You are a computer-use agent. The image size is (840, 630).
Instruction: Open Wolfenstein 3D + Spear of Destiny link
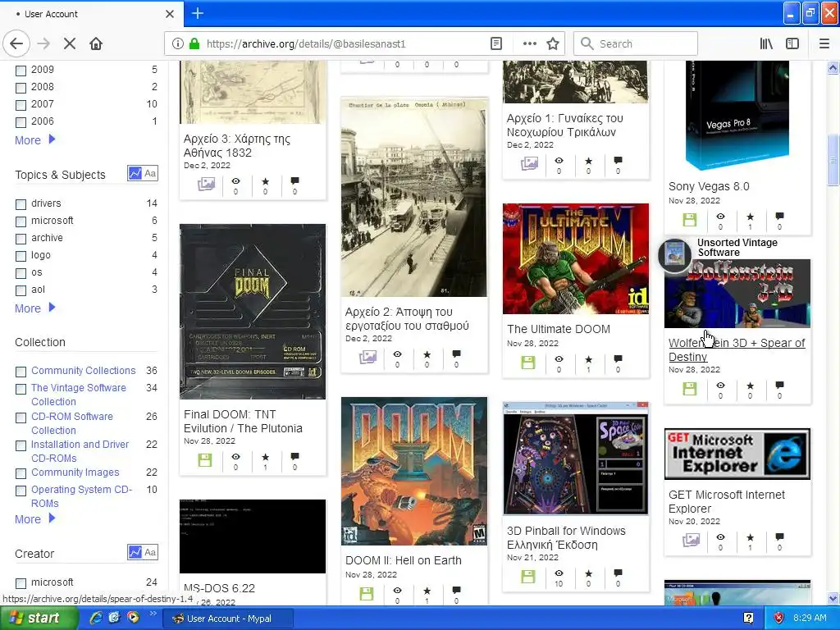[737, 349]
